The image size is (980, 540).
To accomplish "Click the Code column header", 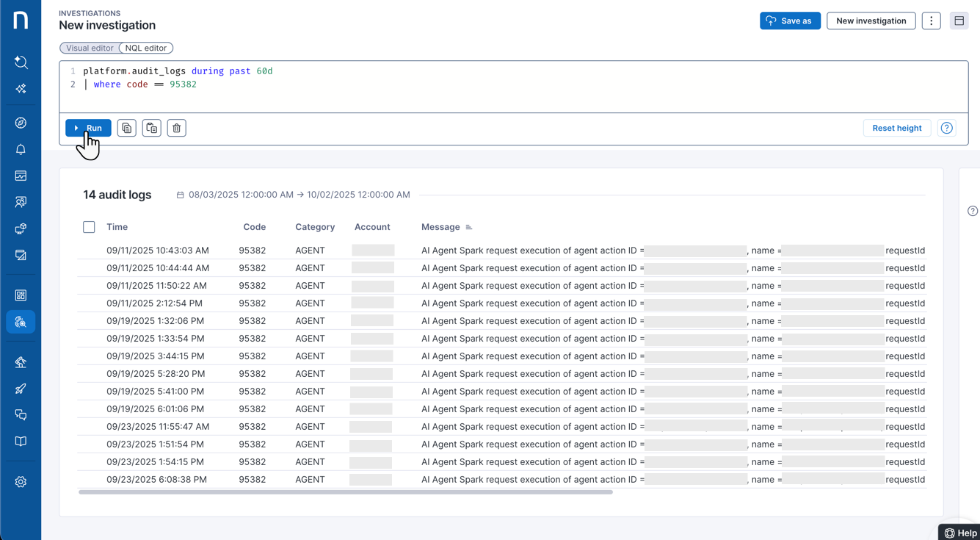I will point(255,227).
